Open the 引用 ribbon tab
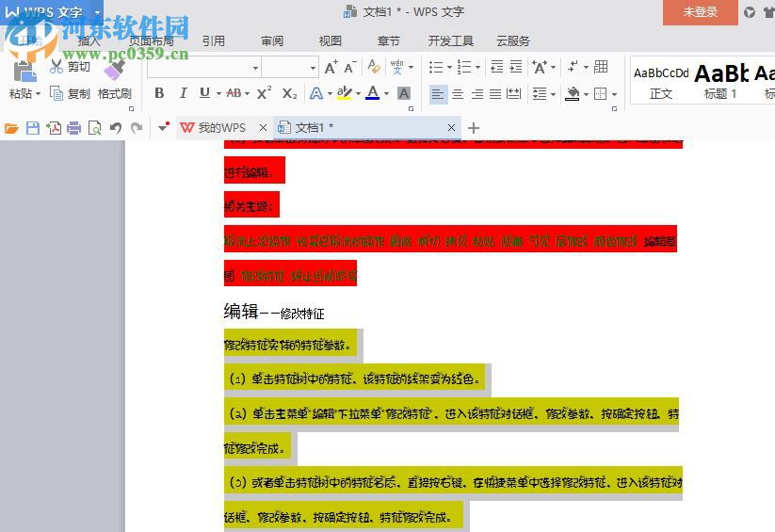Viewport: 775px width, 532px height. click(214, 41)
